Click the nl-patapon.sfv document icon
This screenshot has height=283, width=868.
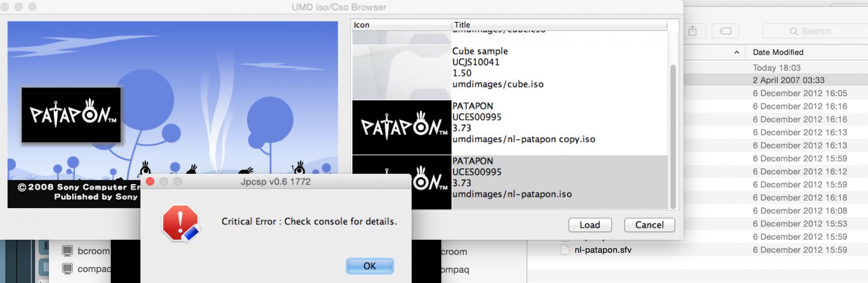tap(566, 250)
